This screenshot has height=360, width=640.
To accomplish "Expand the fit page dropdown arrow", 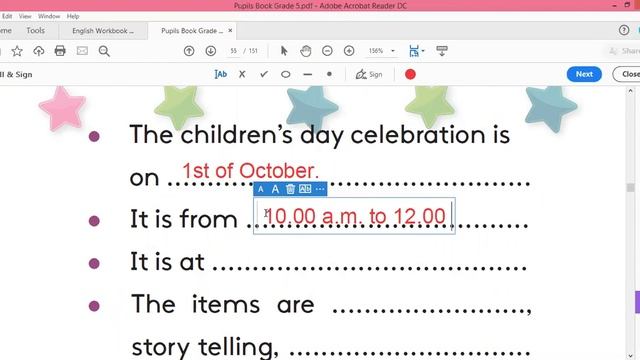I will pyautogui.click(x=423, y=51).
